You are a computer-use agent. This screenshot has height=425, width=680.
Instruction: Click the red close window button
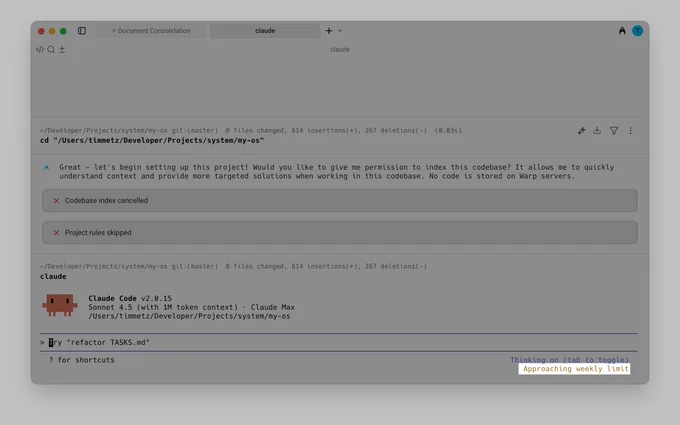[x=41, y=31]
